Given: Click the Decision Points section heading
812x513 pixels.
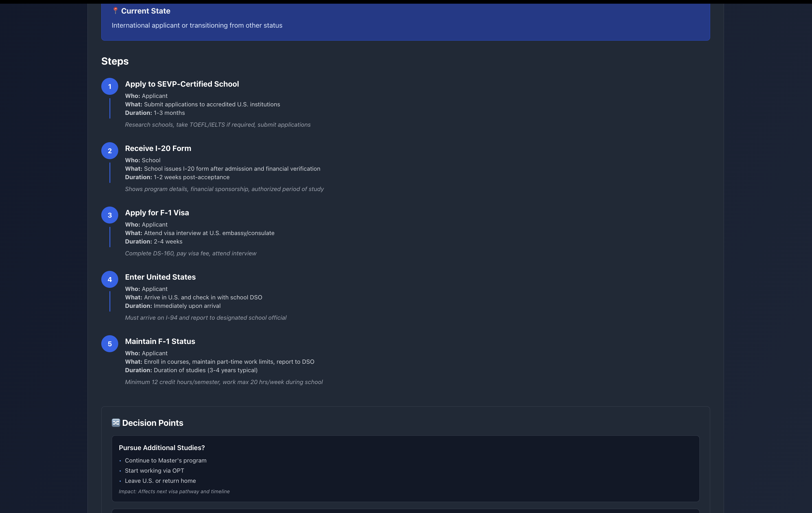Looking at the screenshot, I should 152,423.
